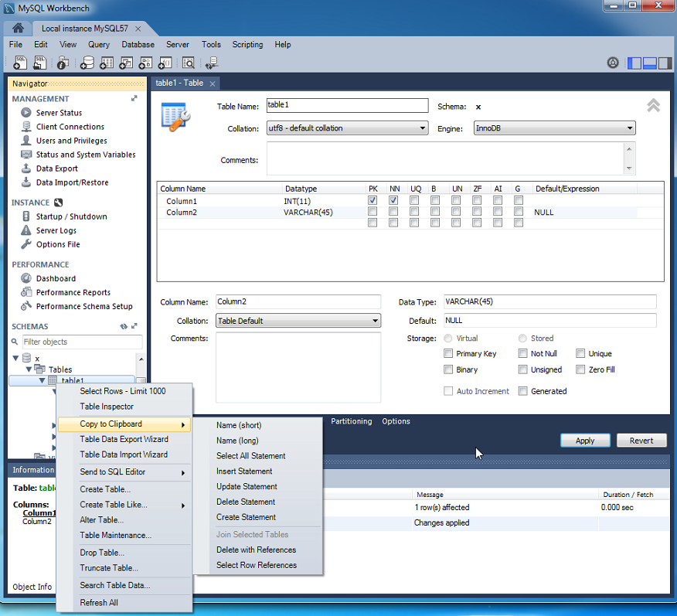
Task: Click the Filter objects search field
Action: point(82,342)
